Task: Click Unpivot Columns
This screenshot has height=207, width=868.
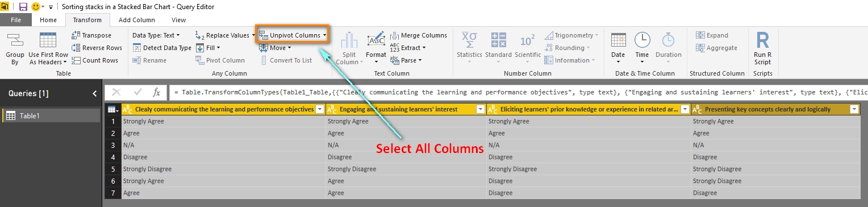Action: 293,35
